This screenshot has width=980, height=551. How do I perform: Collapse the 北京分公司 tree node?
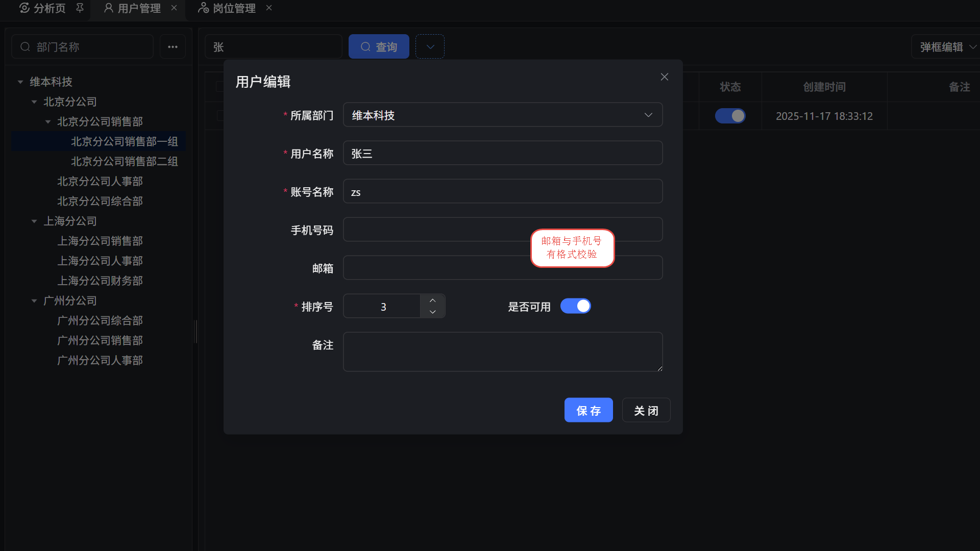34,102
